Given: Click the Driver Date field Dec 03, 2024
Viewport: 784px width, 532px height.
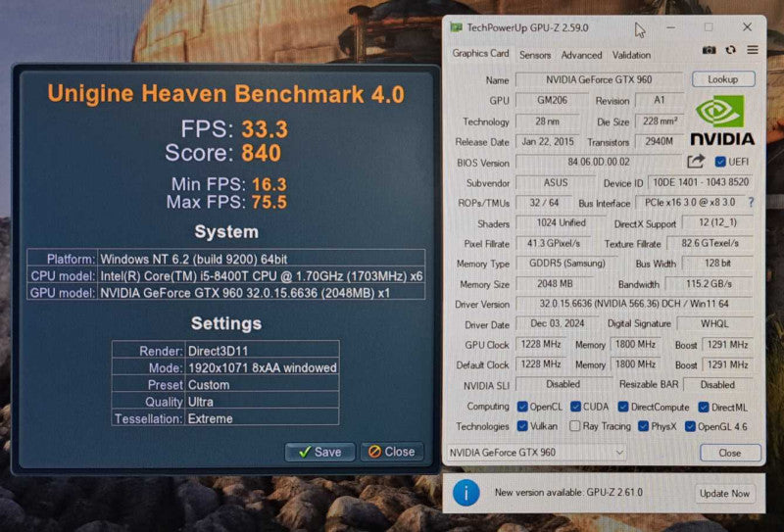Looking at the screenshot, I should point(557,324).
